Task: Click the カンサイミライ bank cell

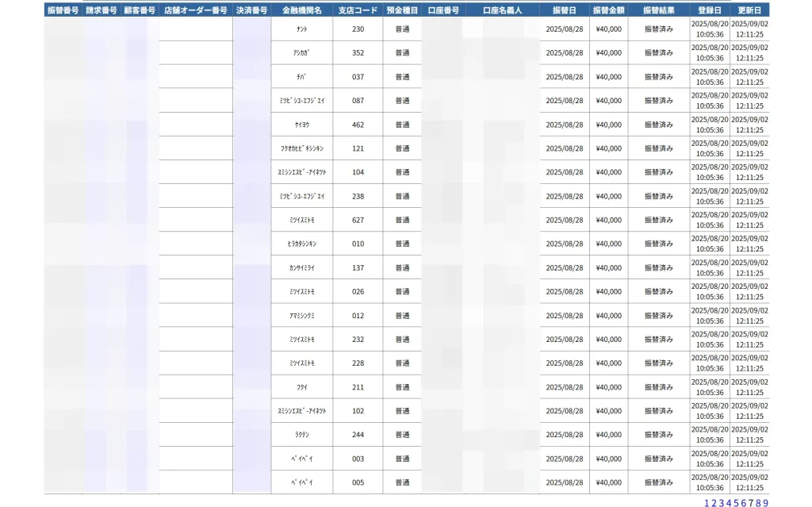Action: pyautogui.click(x=301, y=267)
